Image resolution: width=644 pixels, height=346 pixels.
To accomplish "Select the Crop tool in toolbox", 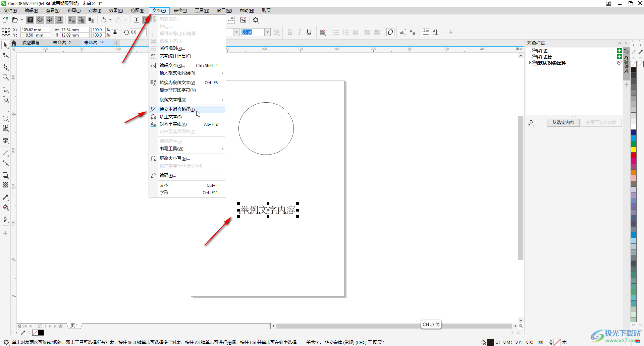I will pos(6,67).
